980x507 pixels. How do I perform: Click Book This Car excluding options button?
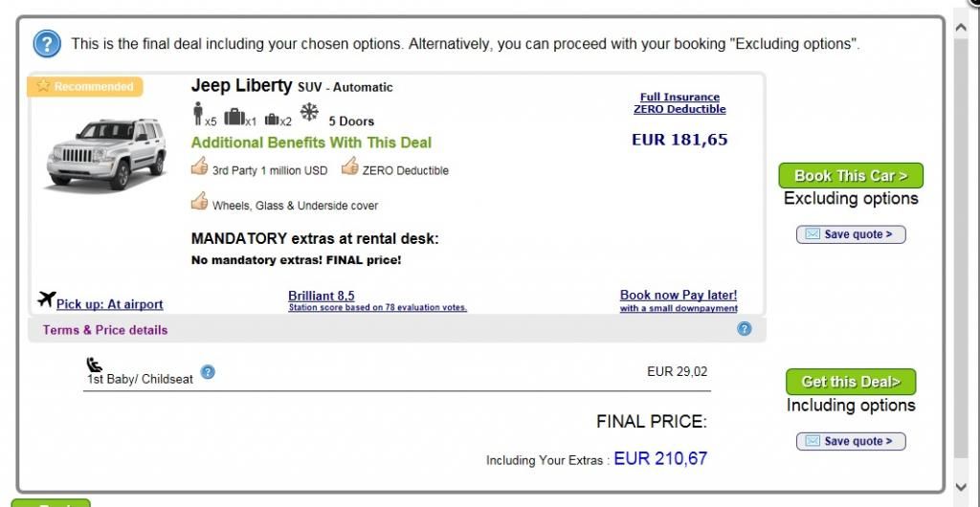point(851,175)
